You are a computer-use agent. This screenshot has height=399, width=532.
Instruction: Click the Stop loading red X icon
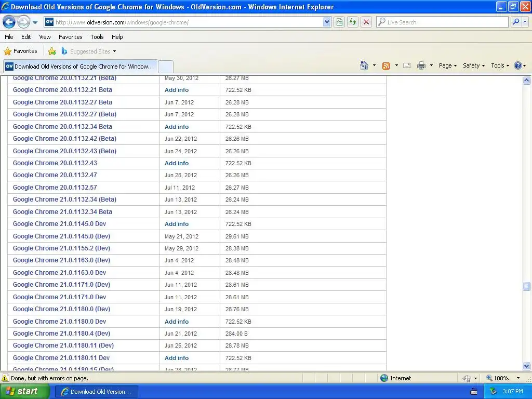click(366, 22)
